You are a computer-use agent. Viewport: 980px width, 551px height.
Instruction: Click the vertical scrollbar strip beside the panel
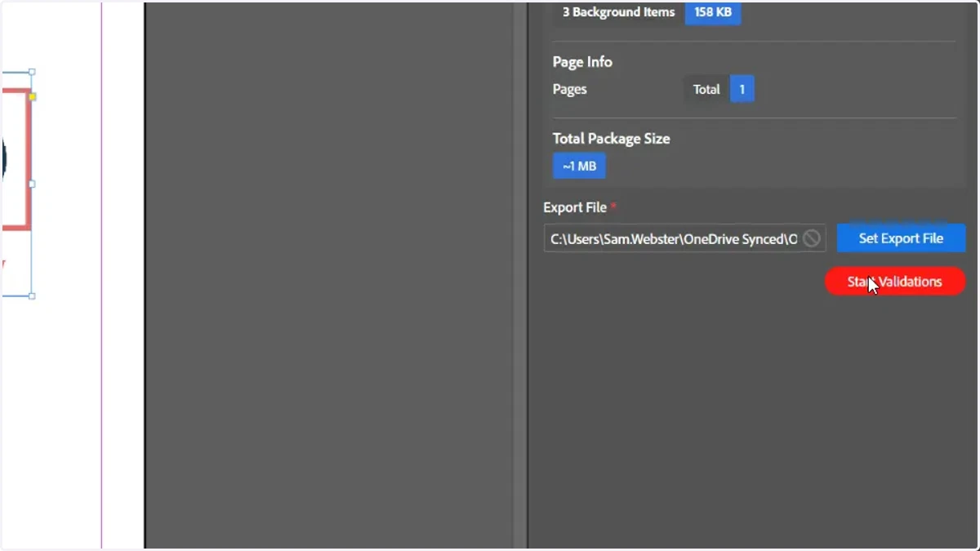click(x=519, y=275)
